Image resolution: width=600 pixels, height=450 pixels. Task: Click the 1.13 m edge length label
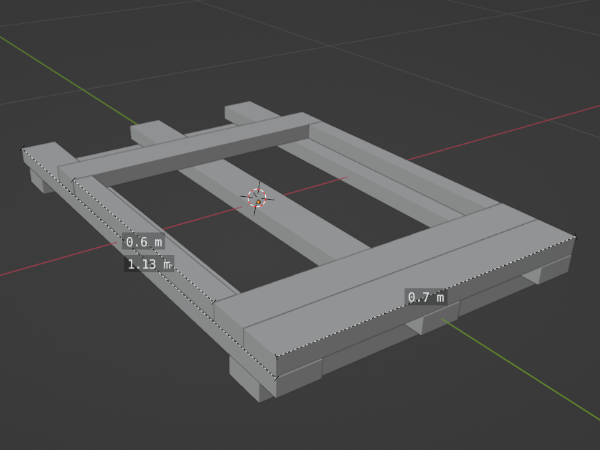pos(148,264)
